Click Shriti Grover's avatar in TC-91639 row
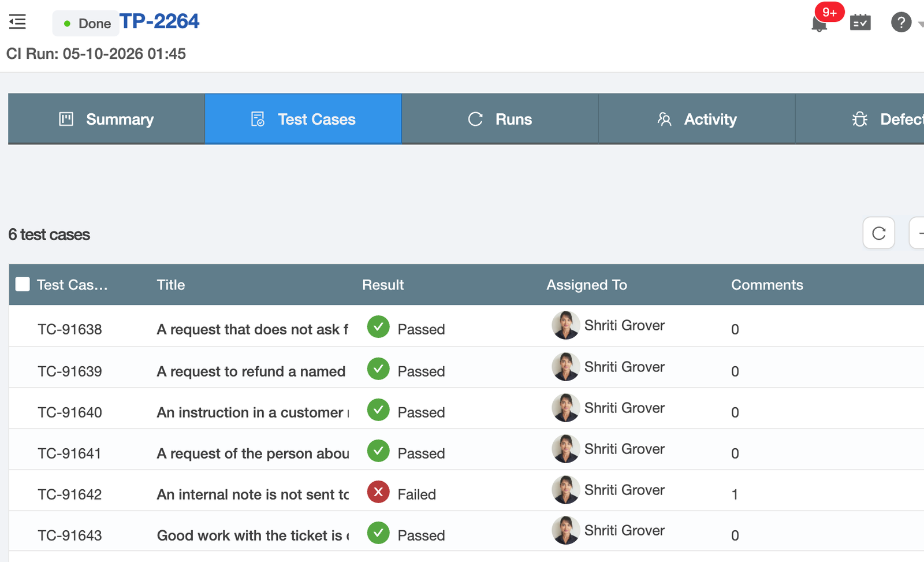This screenshot has height=562, width=924. tap(565, 367)
